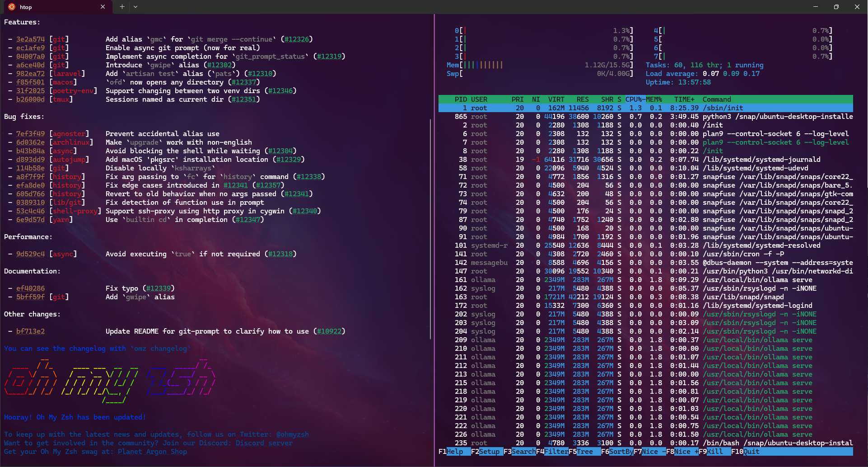Select the /usr/sbin/cron process row
The image size is (868, 467).
[645, 254]
